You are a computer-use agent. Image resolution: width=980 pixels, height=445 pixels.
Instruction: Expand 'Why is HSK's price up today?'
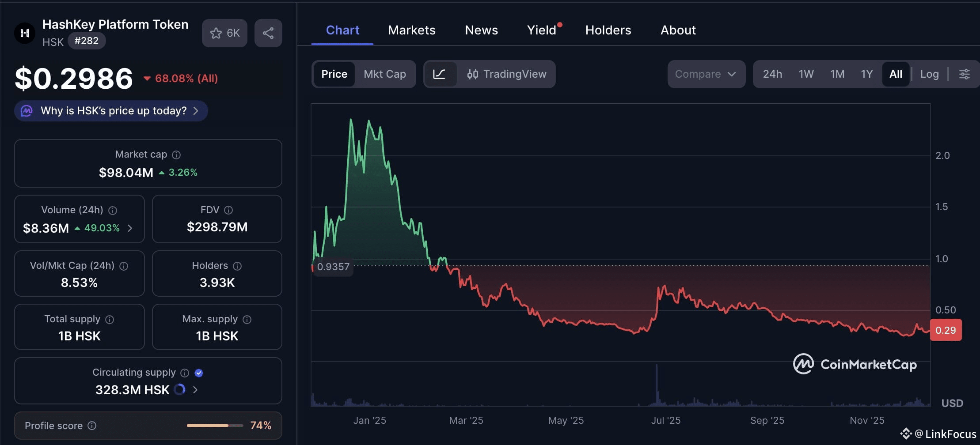[x=111, y=111]
